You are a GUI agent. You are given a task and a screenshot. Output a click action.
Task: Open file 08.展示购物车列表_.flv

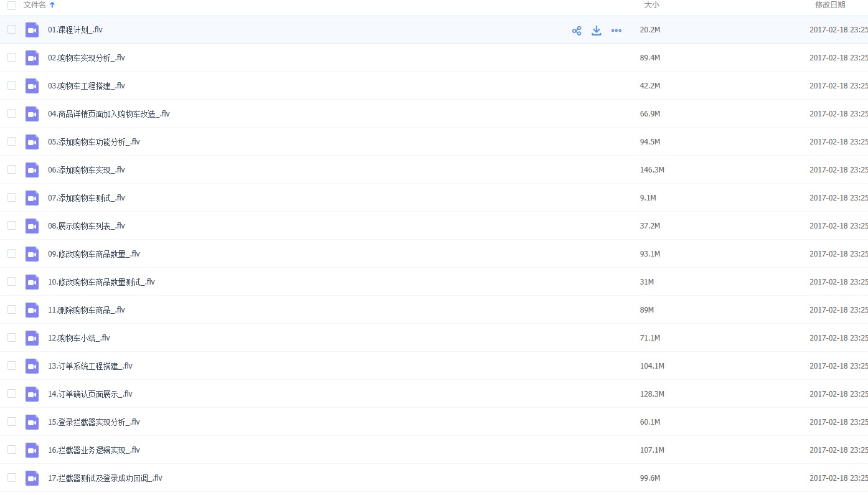point(87,226)
